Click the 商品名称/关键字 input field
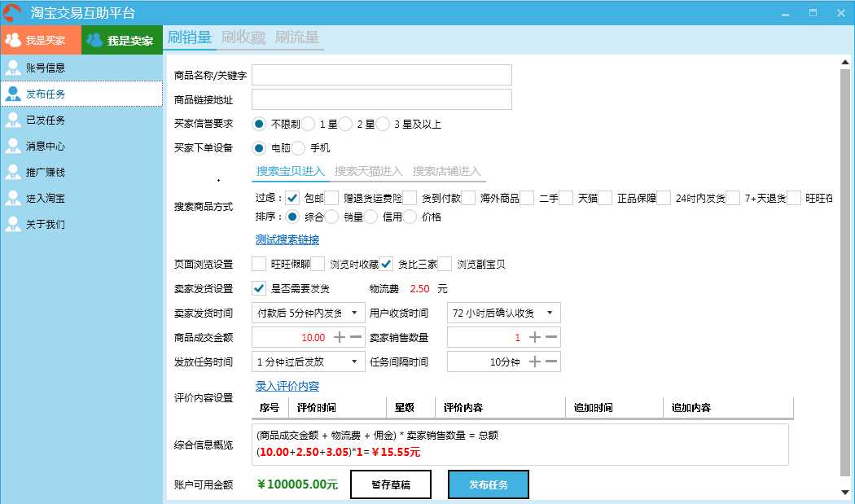Image resolution: width=855 pixels, height=504 pixels. click(x=382, y=75)
